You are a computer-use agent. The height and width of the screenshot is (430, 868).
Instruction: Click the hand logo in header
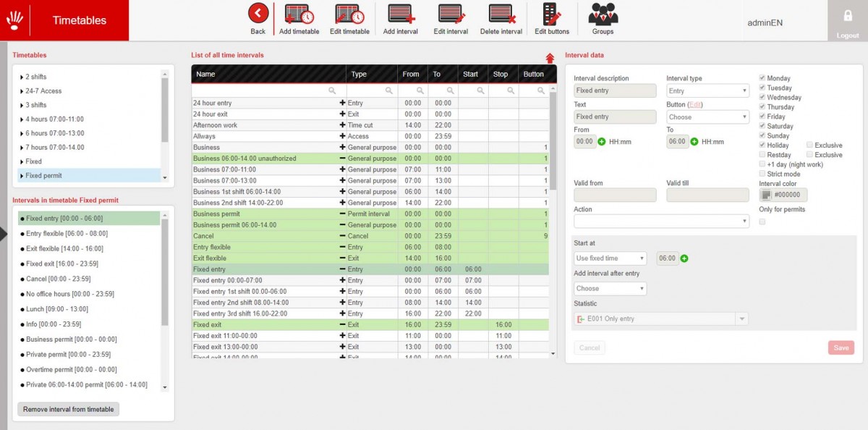tap(14, 21)
